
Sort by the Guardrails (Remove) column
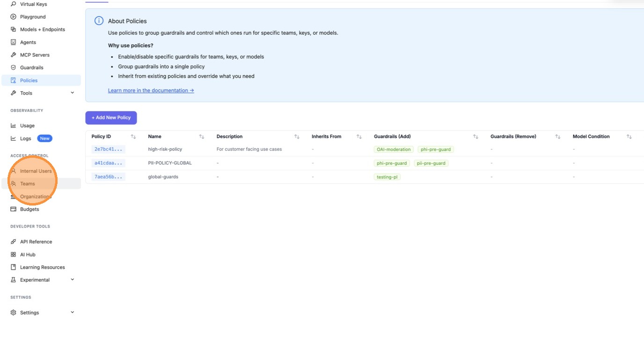click(x=558, y=137)
